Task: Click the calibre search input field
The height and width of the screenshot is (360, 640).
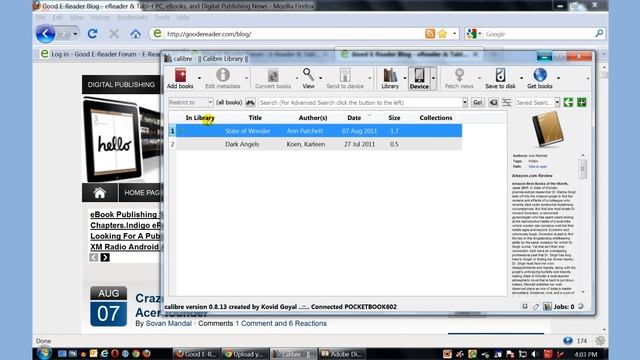Action: (360, 102)
